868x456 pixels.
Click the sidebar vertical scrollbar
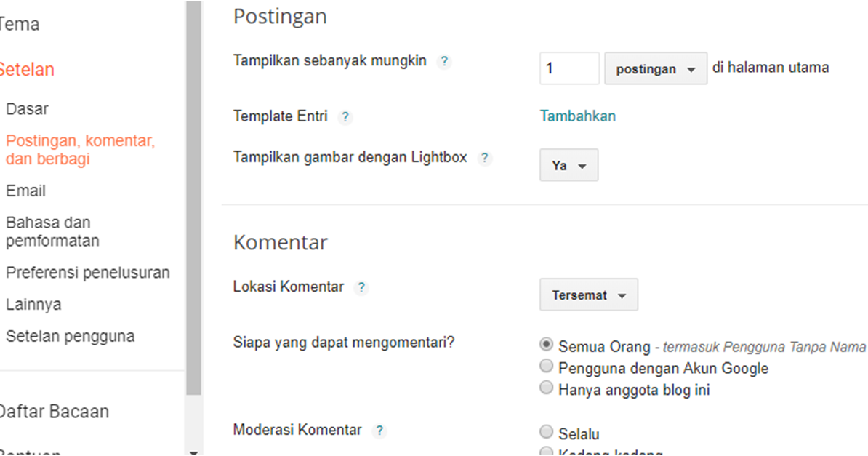pos(193,196)
